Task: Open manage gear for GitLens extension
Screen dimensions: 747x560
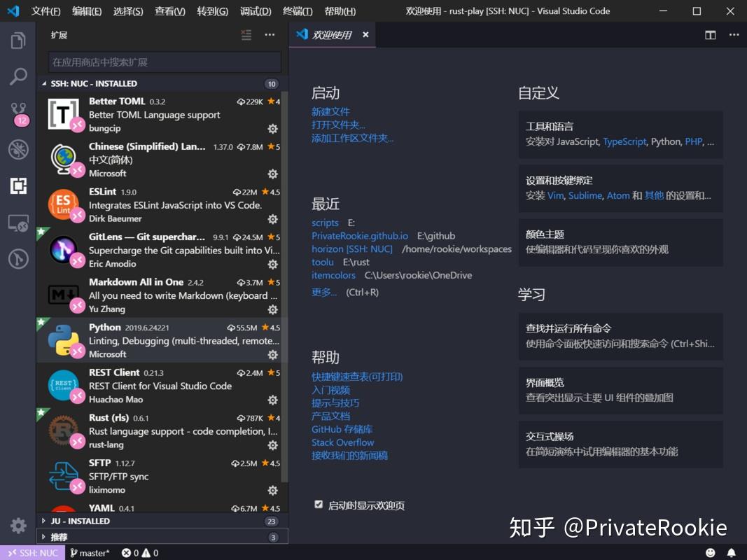Action: click(x=272, y=265)
